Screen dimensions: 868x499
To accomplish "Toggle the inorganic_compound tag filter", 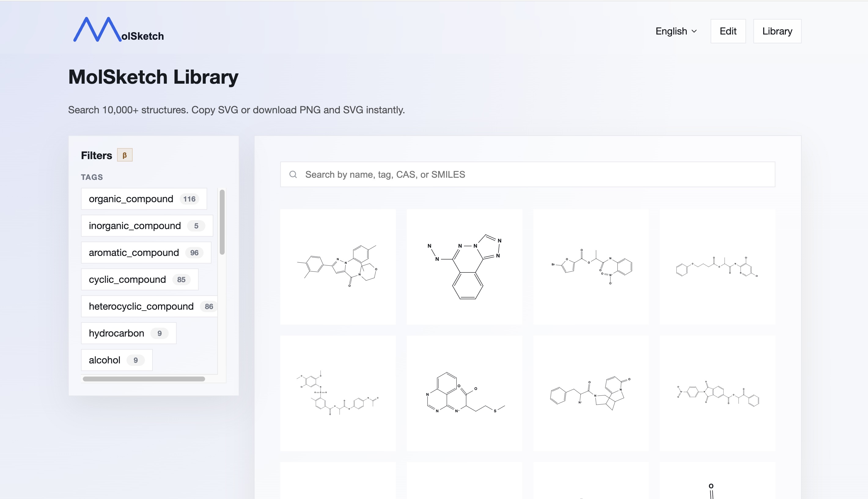I will click(x=147, y=225).
